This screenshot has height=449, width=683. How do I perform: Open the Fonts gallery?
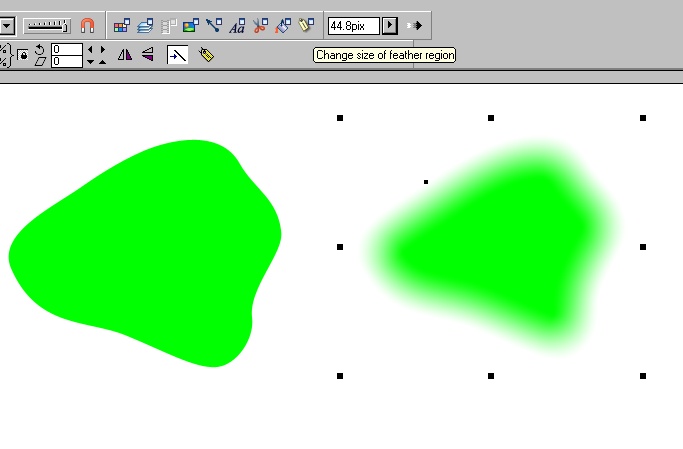[237, 26]
